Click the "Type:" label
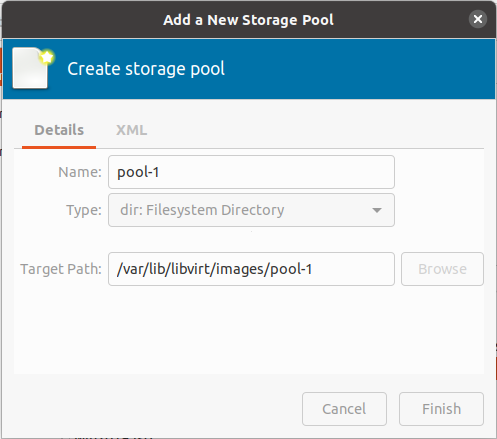497x439 pixels. [84, 210]
